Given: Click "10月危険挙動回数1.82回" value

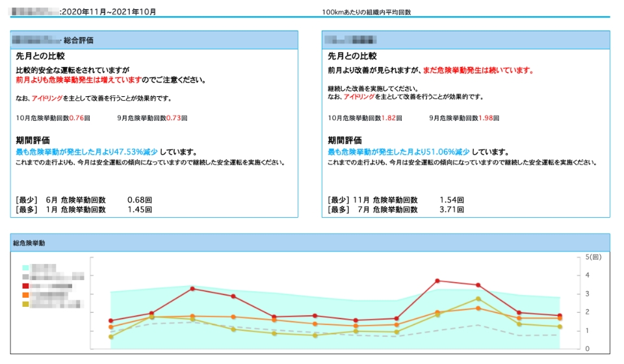Looking at the screenshot, I should click(x=365, y=118).
